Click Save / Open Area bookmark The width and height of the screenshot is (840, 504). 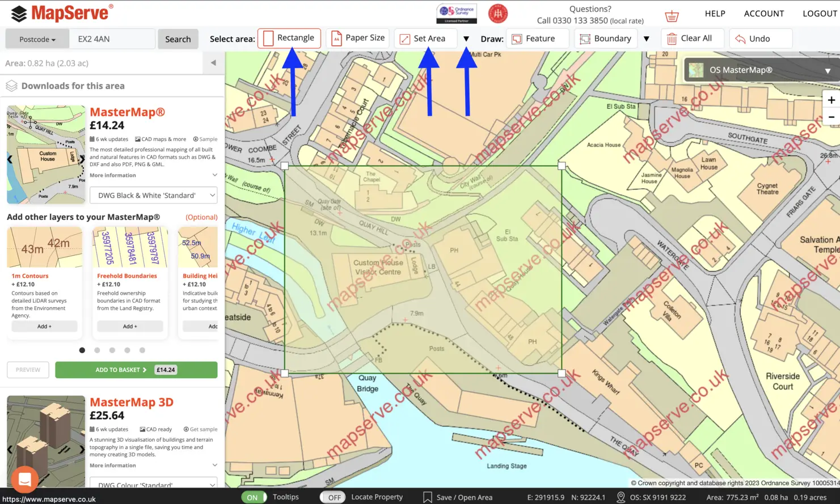[458, 497]
